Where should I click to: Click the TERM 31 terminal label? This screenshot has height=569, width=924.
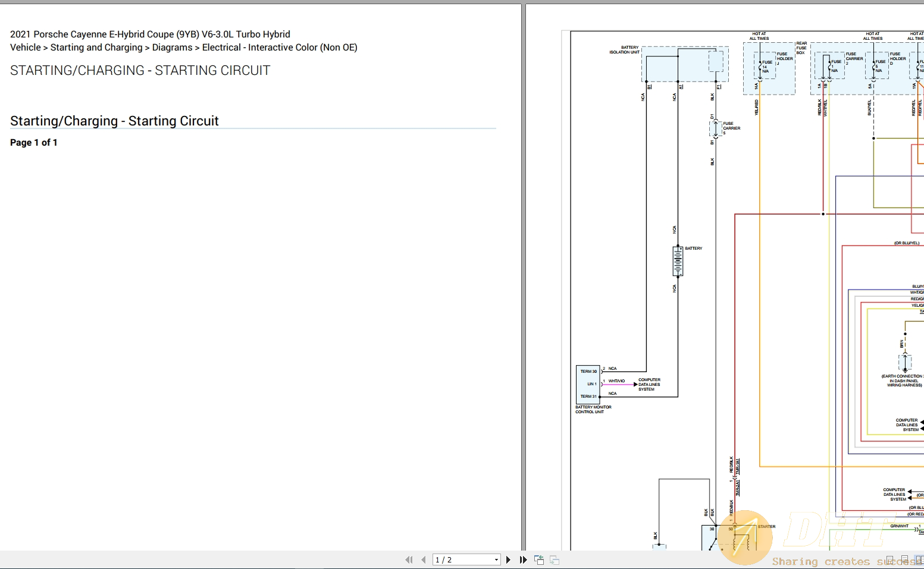[x=588, y=397]
